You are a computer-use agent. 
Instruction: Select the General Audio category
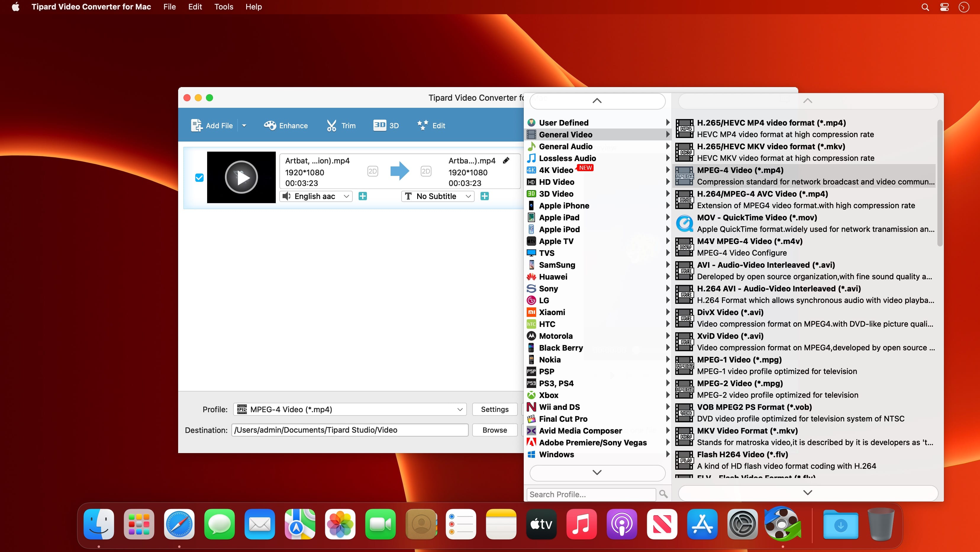pos(598,146)
